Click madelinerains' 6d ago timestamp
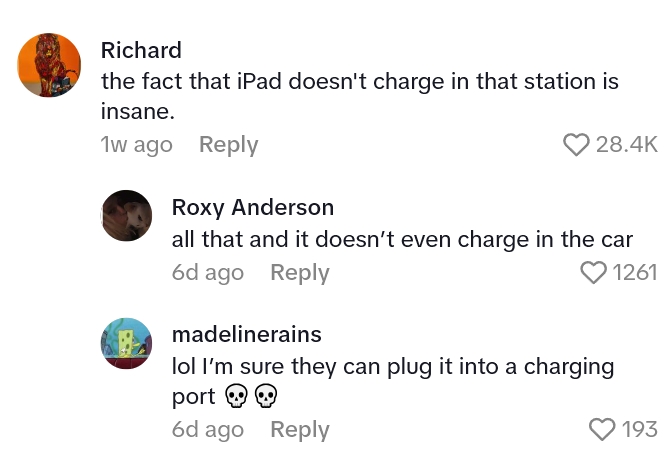The height and width of the screenshot is (458, 664). [208, 430]
